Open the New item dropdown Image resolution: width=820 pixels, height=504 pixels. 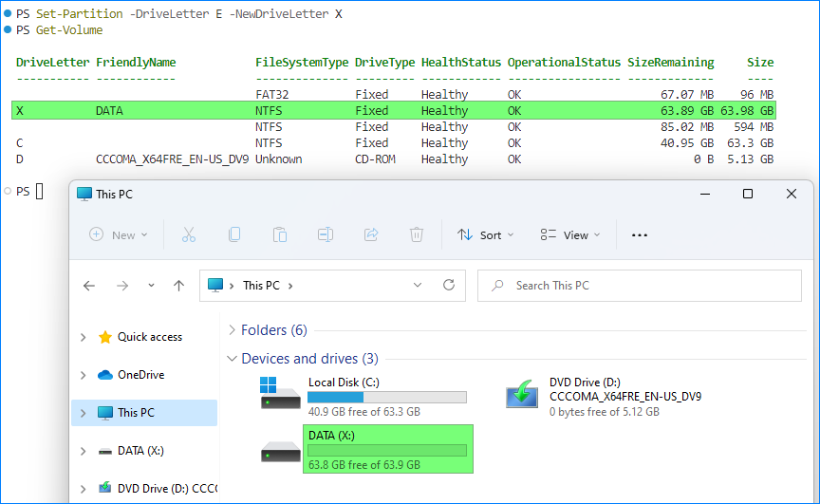(119, 234)
